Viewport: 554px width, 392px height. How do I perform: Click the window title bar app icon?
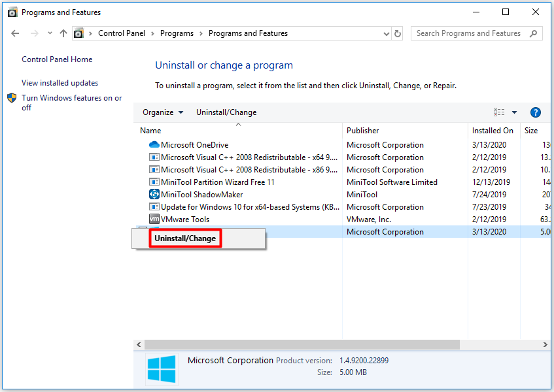point(12,12)
